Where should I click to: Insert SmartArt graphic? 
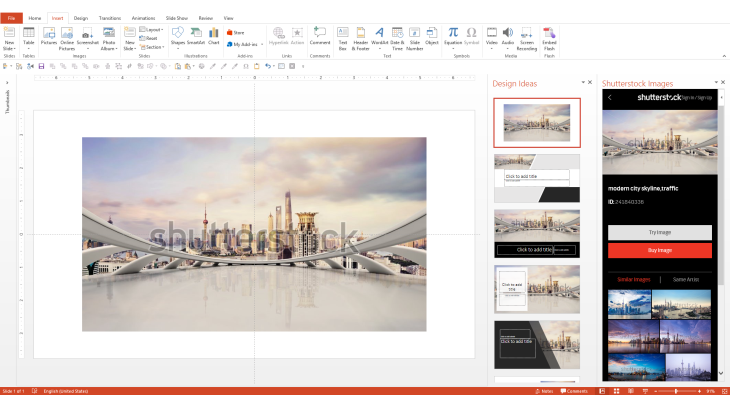tap(196, 36)
